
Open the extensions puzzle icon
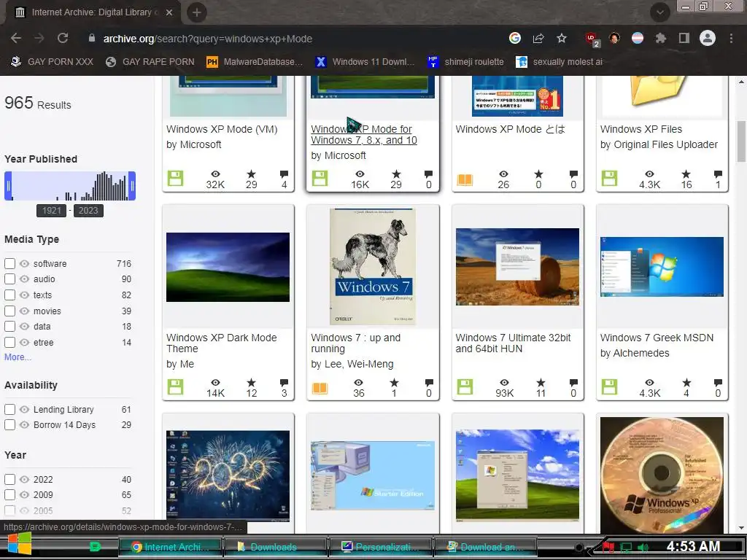(x=660, y=38)
